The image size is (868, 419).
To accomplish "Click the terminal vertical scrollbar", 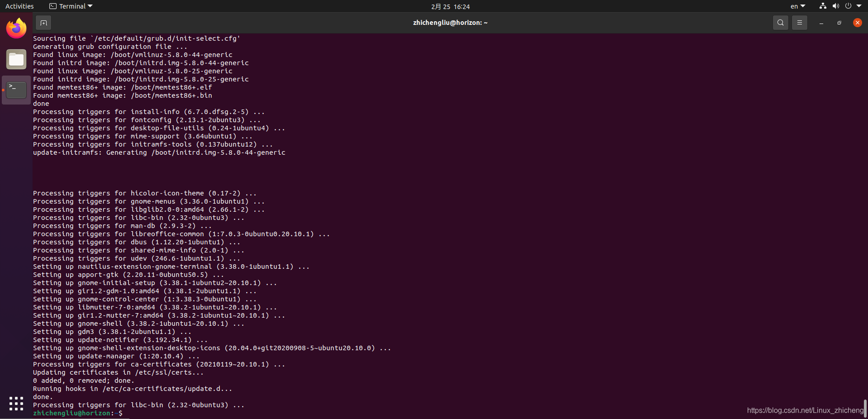I will (865, 408).
